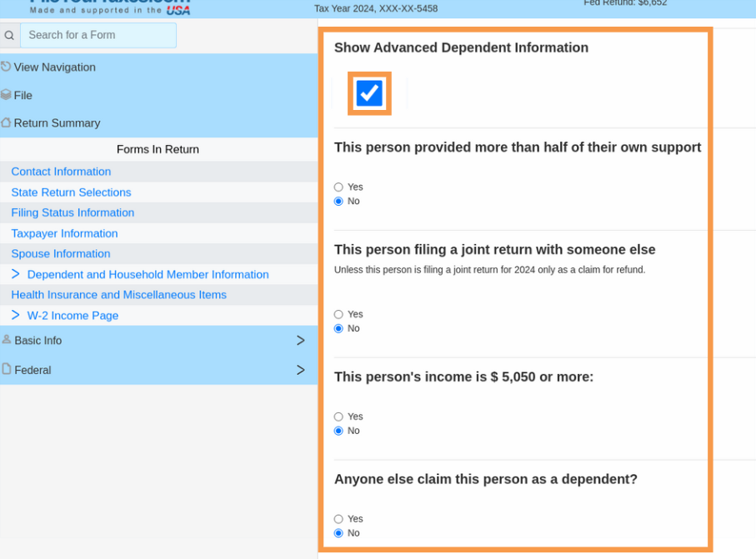Click the Federal document icon
The width and height of the screenshot is (756, 559).
7,369
